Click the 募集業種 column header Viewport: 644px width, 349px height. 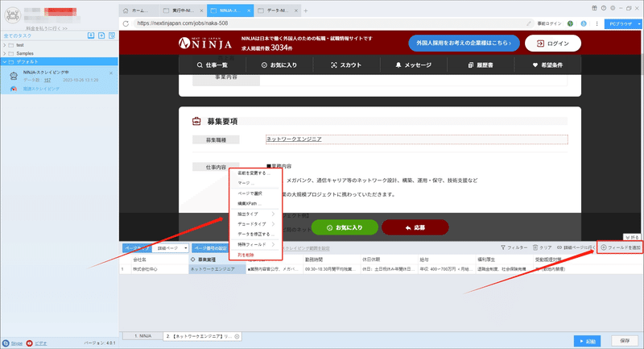[x=217, y=260]
